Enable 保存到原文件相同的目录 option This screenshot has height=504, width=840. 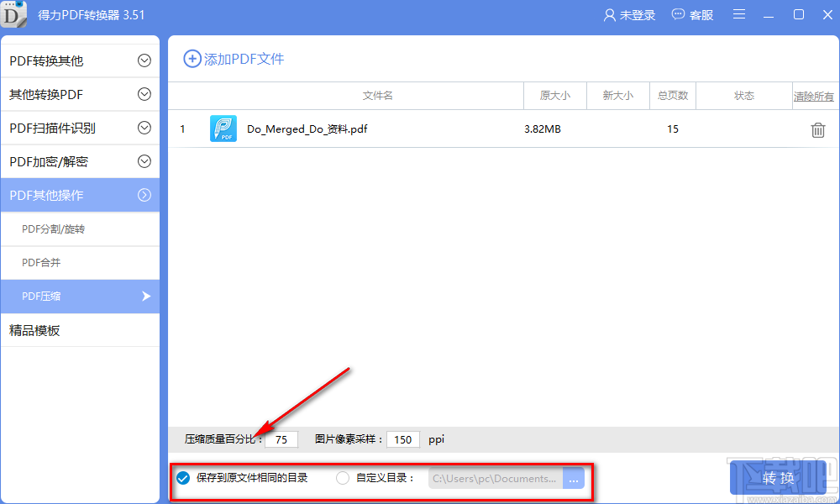coord(183,478)
